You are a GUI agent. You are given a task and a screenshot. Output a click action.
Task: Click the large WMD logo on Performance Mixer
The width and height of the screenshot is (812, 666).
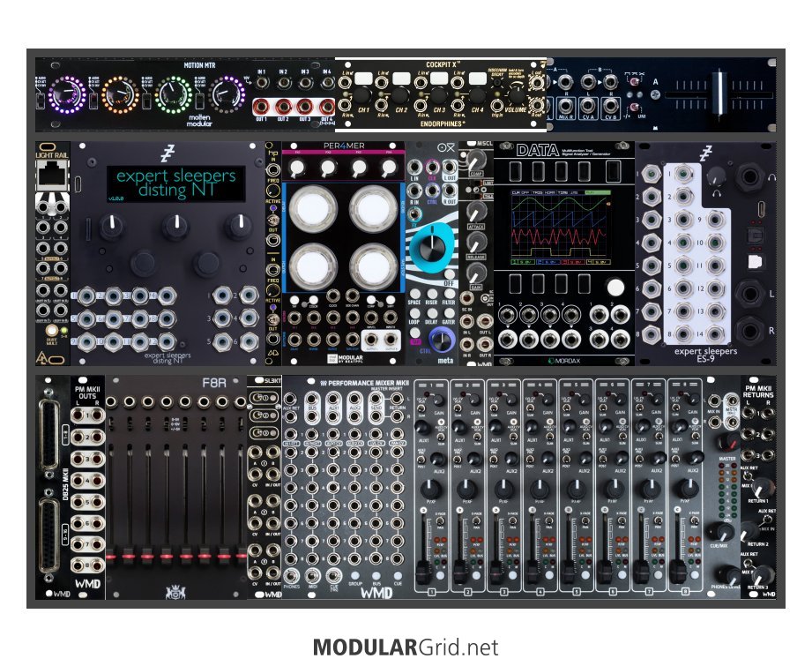click(376, 592)
